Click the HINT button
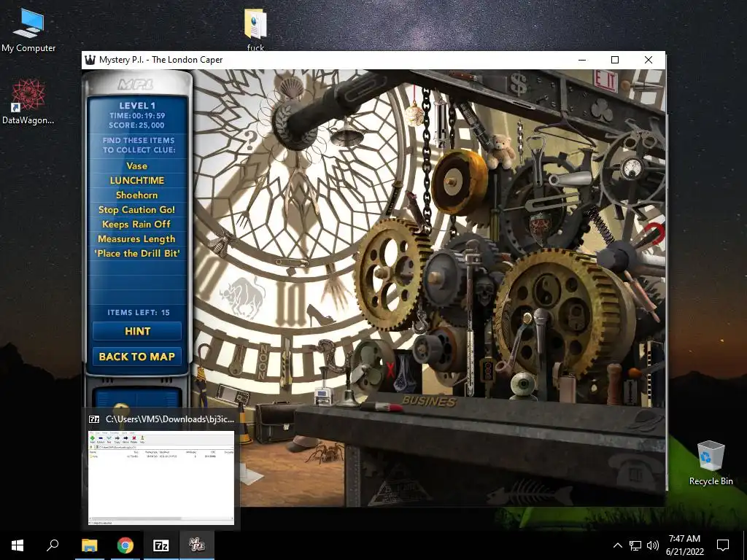 pyautogui.click(x=137, y=331)
